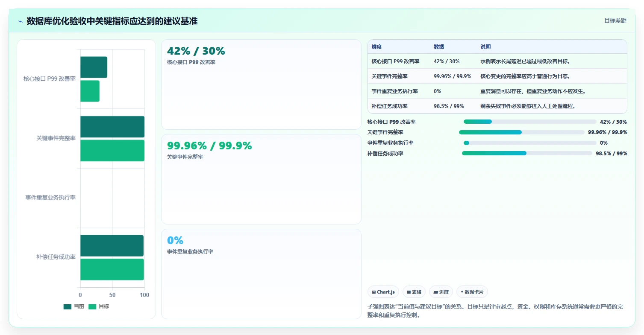Click the 目标差距 label in header
Viewport: 644px width, 335px height.
[615, 20]
